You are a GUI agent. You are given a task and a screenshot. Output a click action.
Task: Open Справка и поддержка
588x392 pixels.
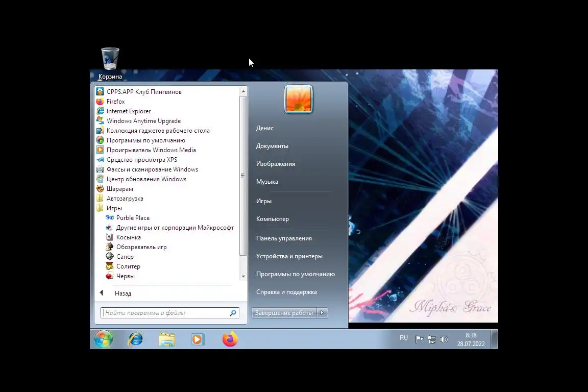[x=286, y=292]
